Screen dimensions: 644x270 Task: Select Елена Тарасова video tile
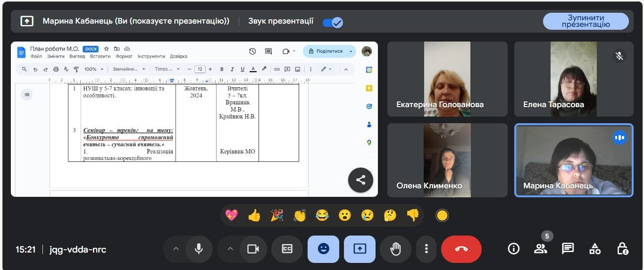pyautogui.click(x=574, y=79)
